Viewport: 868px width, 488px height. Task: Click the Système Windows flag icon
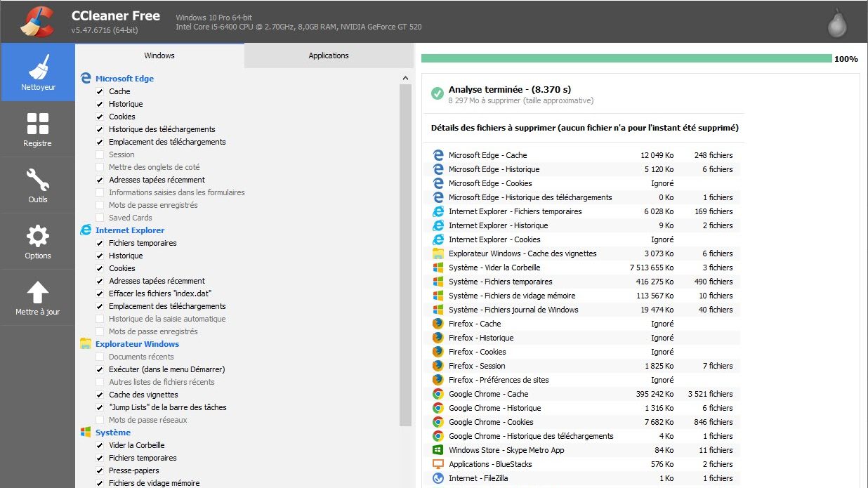click(86, 433)
